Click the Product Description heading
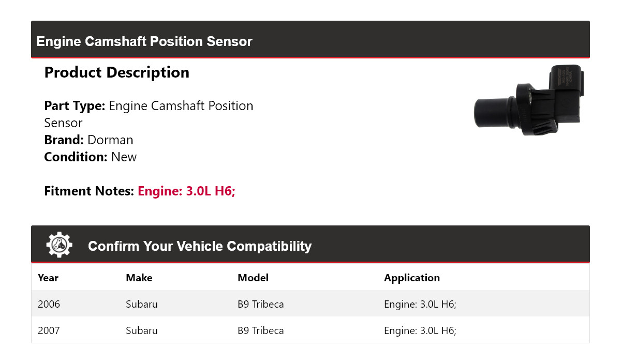Image resolution: width=621 pixels, height=364 pixels. click(116, 72)
